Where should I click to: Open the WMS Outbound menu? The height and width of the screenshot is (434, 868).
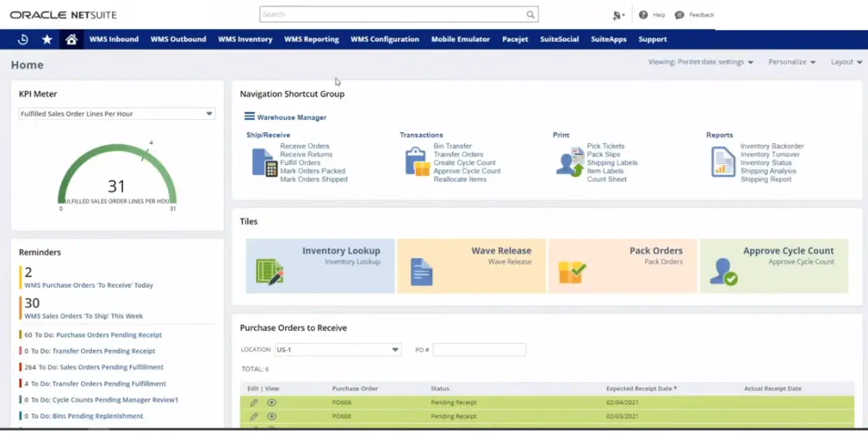[179, 40]
